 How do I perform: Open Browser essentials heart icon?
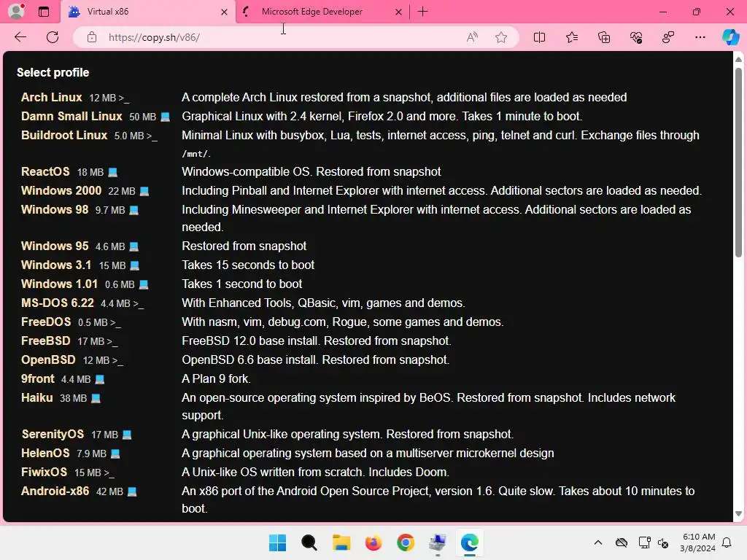point(636,37)
